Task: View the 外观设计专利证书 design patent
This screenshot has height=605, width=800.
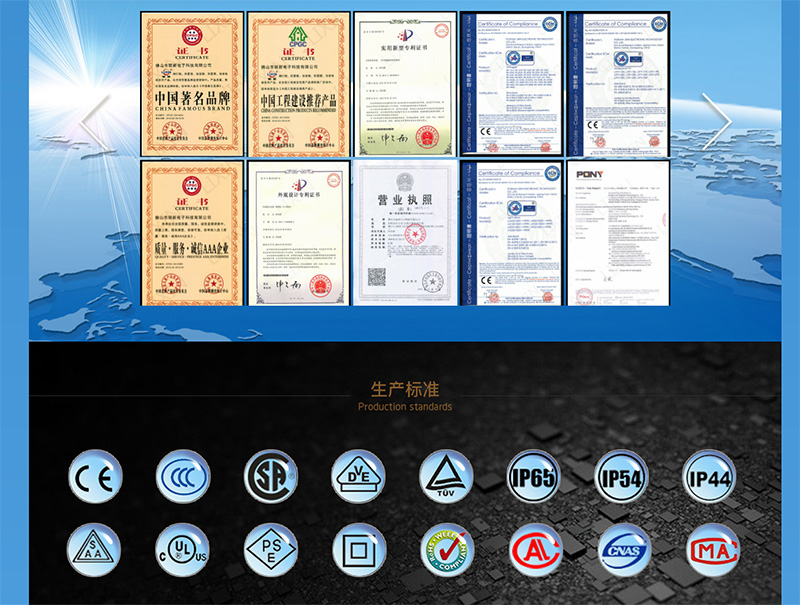Action: 298,233
